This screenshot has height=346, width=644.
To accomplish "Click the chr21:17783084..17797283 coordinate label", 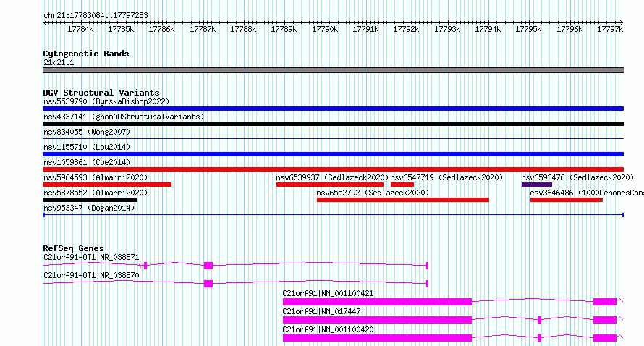I will (x=96, y=15).
